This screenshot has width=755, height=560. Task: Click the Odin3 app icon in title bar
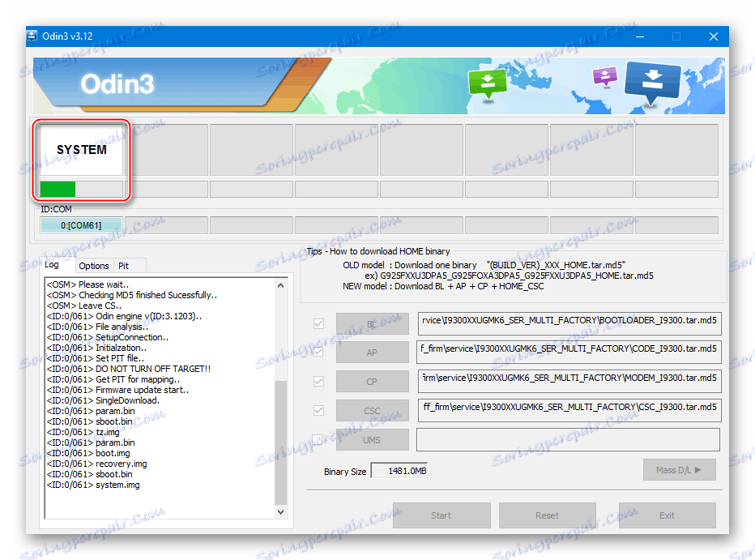pyautogui.click(x=32, y=36)
